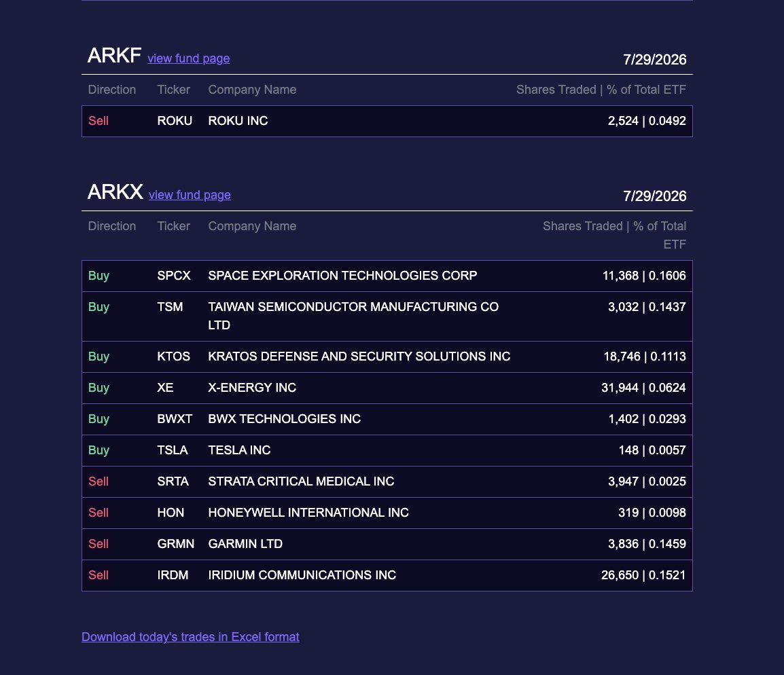Click the SPCX ticker
The width and height of the screenshot is (784, 675).
click(174, 276)
